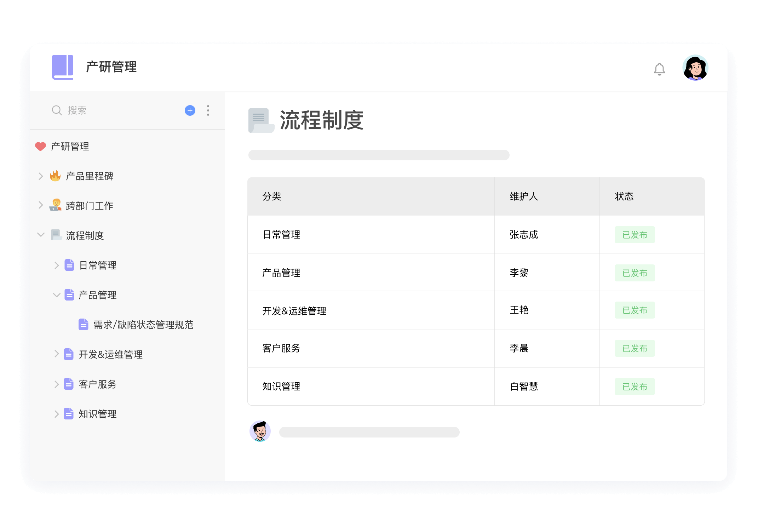Collapse the 产品管理 subtree
Image resolution: width=758 pixels, height=532 pixels.
coord(57,295)
